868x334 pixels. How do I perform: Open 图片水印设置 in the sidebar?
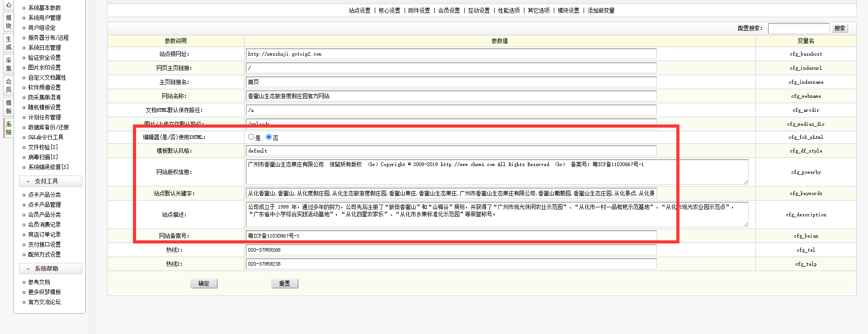pos(44,67)
